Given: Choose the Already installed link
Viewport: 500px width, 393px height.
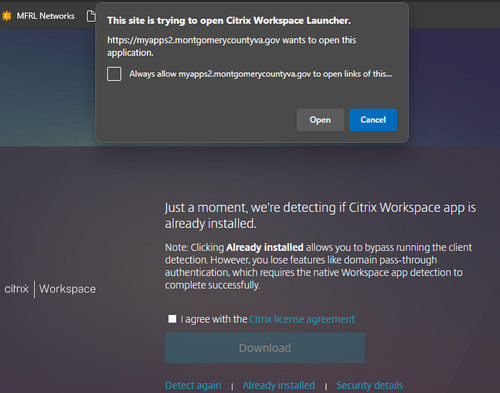Looking at the screenshot, I should (x=279, y=385).
